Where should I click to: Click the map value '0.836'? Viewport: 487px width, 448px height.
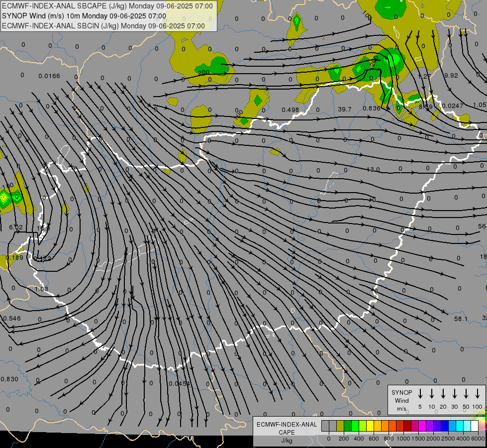click(x=372, y=108)
